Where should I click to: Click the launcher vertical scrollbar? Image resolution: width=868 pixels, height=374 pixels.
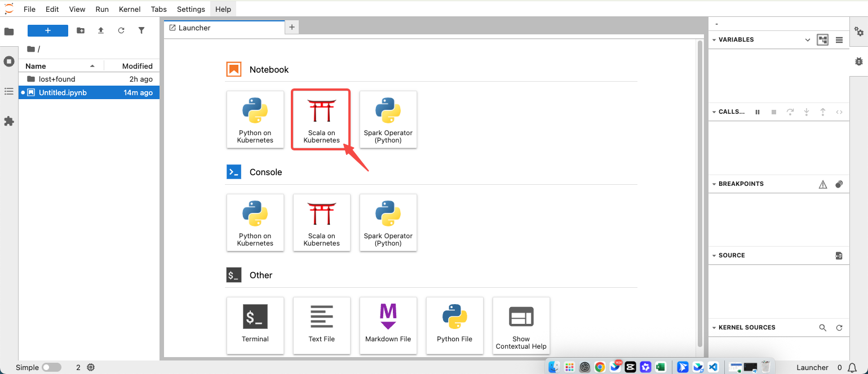point(700,192)
